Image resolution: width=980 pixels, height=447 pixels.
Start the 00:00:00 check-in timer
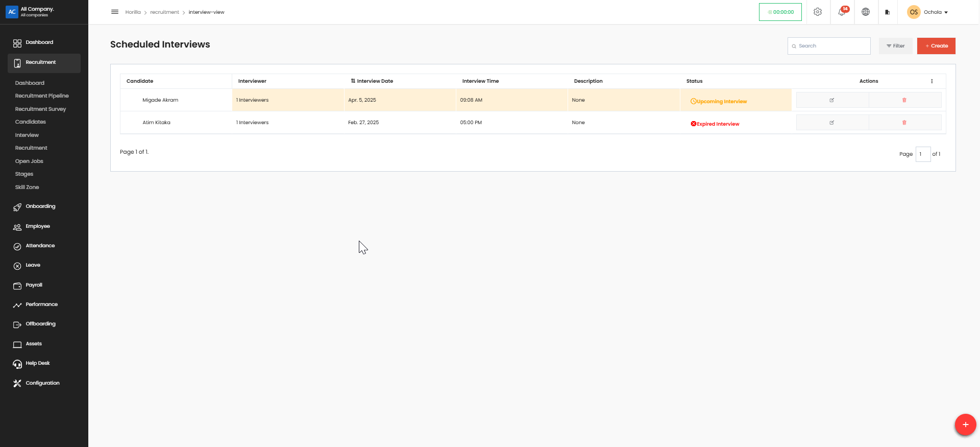tap(780, 12)
